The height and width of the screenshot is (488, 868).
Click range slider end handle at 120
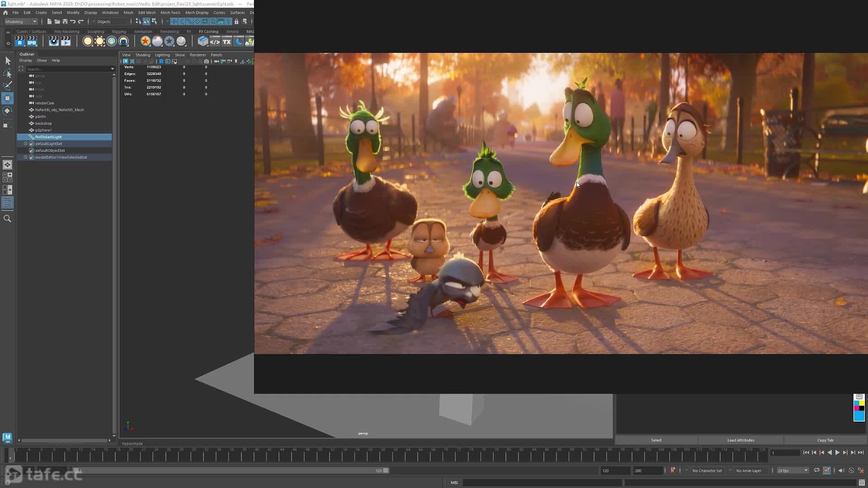tap(386, 470)
